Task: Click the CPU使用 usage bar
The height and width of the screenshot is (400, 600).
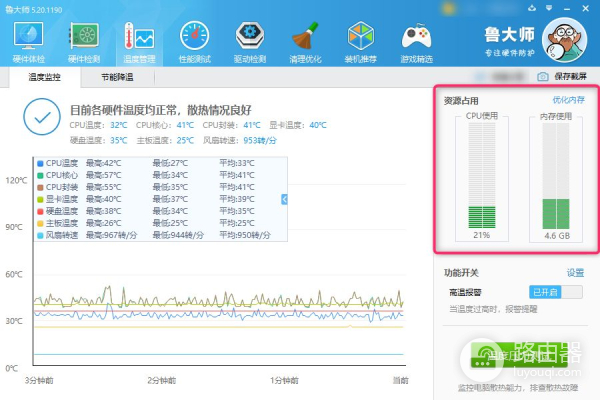Action: click(482, 175)
